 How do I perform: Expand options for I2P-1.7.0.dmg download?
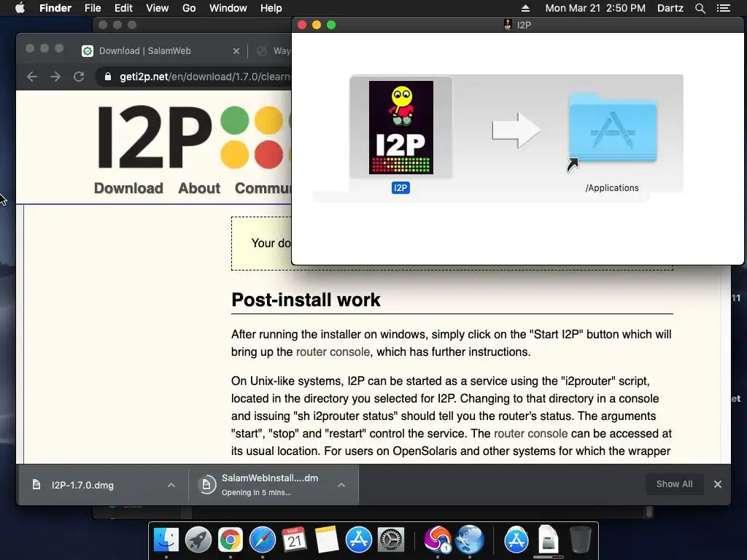(x=171, y=485)
